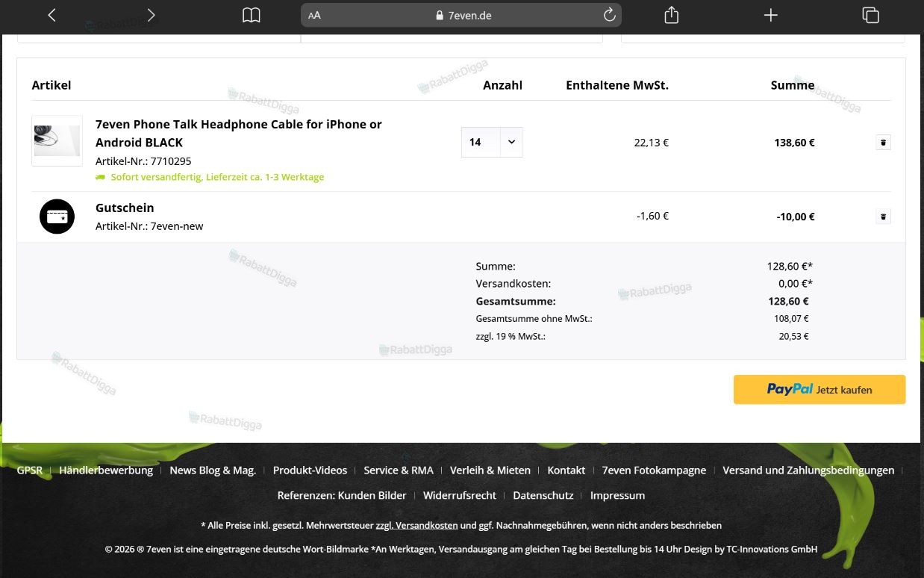Click the included VAT value 22,13 €

click(652, 143)
